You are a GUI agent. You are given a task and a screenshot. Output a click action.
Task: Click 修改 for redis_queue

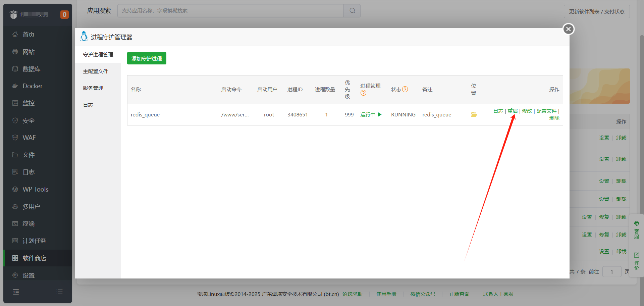click(527, 111)
